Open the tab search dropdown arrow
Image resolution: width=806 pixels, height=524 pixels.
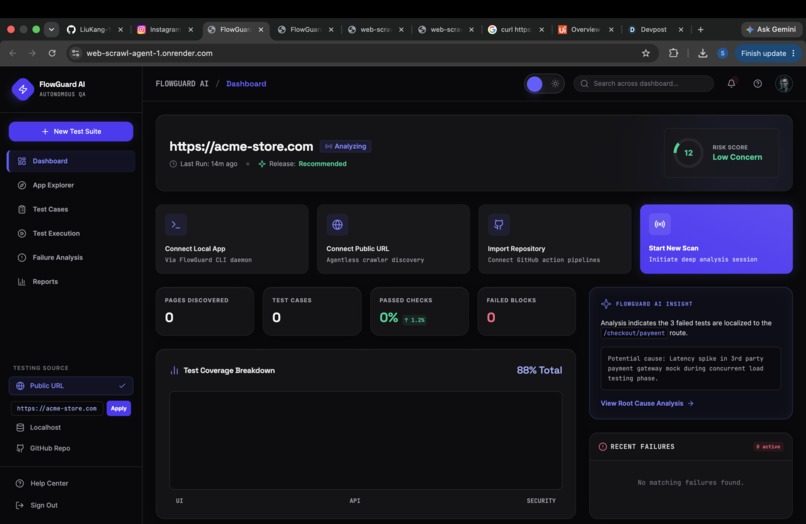click(x=51, y=30)
